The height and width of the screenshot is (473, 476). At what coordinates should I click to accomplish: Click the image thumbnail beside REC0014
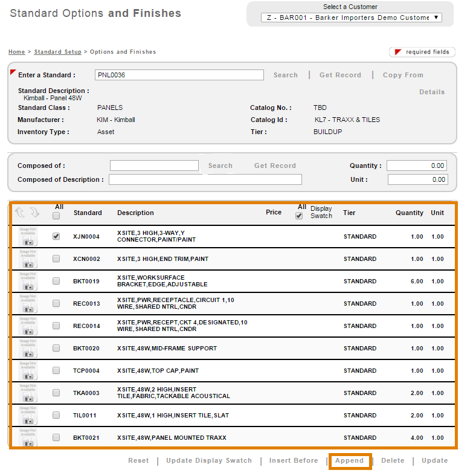click(x=28, y=326)
